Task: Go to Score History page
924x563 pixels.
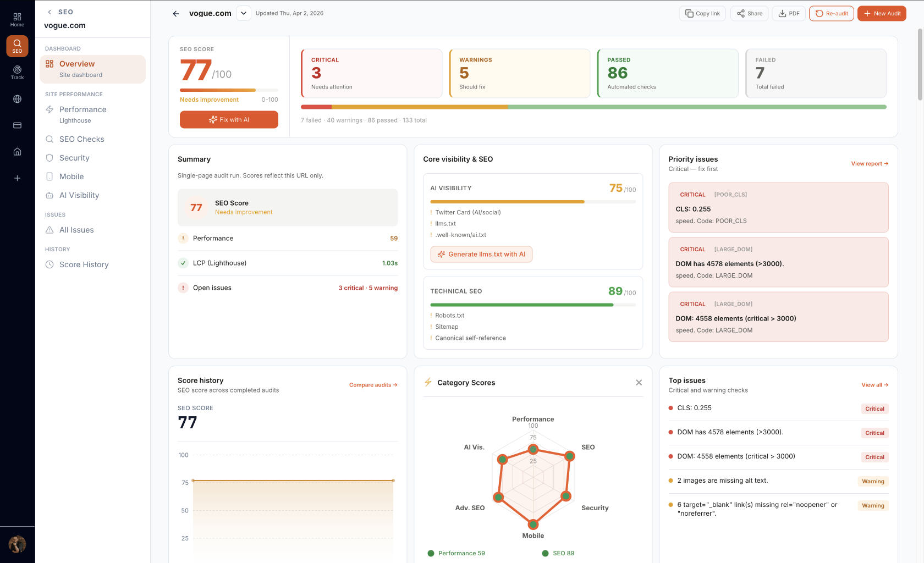Action: pos(84,264)
